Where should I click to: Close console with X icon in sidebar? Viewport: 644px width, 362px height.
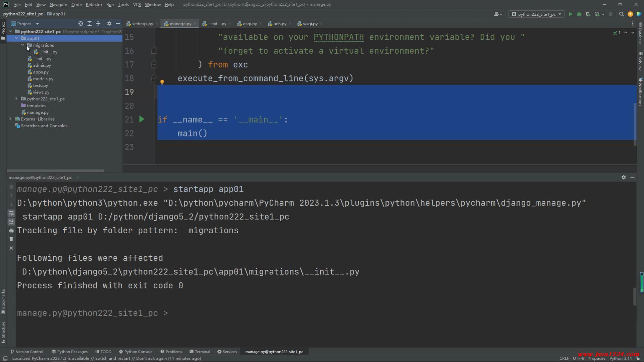tap(11, 248)
